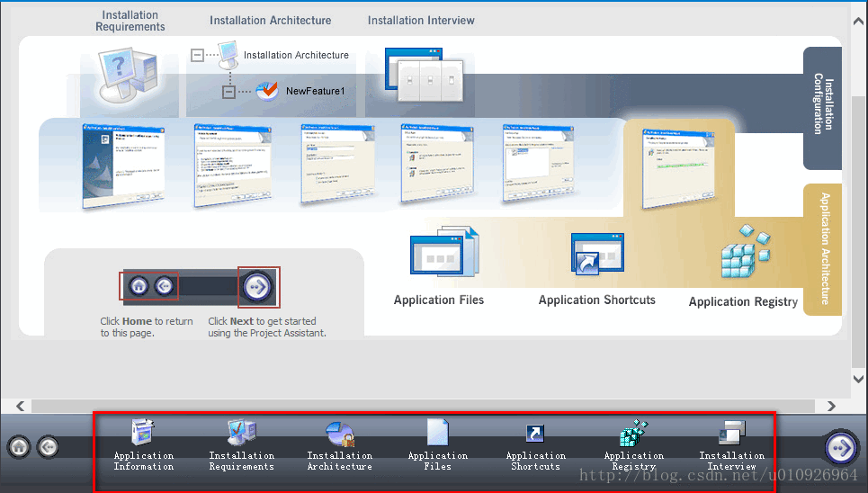Click the Application Registry cubes icon
Viewport: 868px width, 493px height.
tap(745, 252)
